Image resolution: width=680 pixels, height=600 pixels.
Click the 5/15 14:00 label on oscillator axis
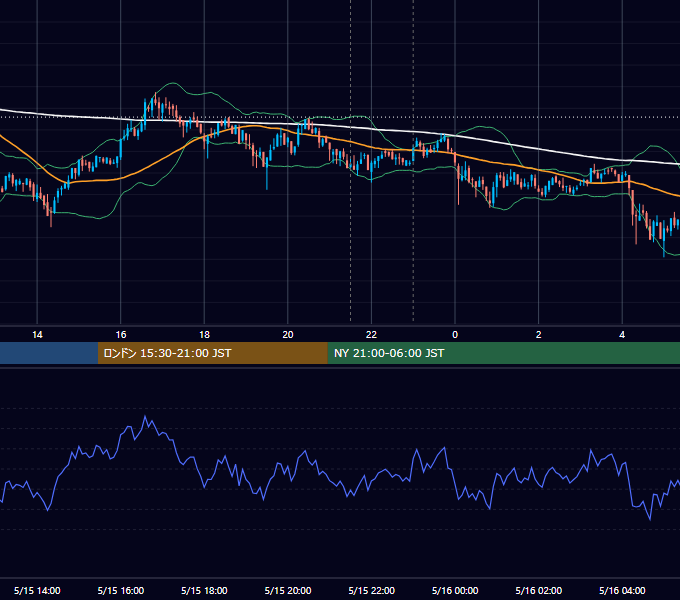pyautogui.click(x=37, y=590)
